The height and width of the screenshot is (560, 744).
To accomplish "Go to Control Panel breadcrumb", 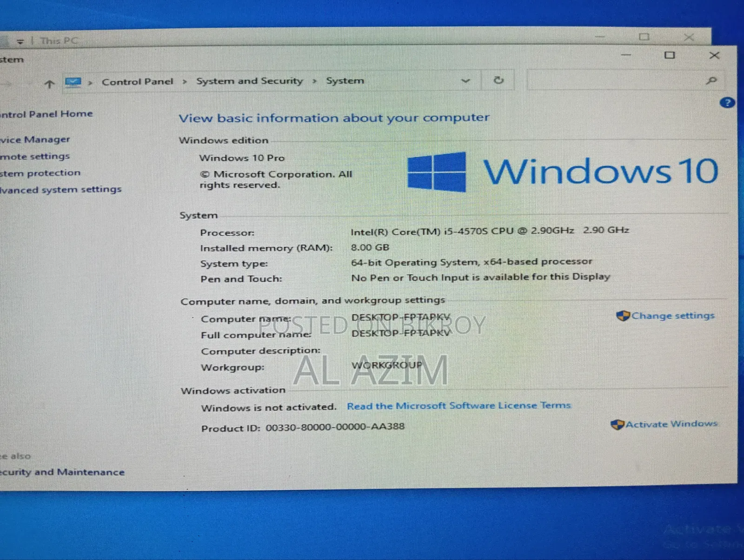I will pyautogui.click(x=137, y=82).
